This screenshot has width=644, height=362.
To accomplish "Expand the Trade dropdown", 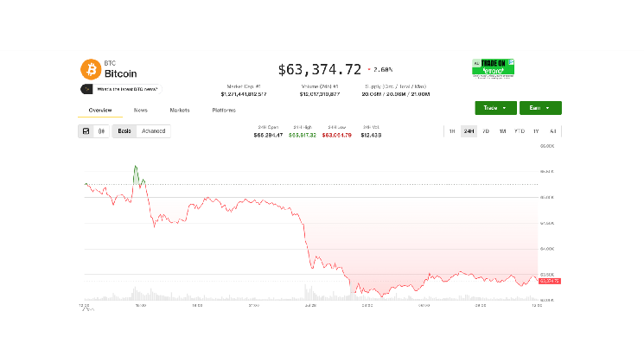I will (x=495, y=108).
